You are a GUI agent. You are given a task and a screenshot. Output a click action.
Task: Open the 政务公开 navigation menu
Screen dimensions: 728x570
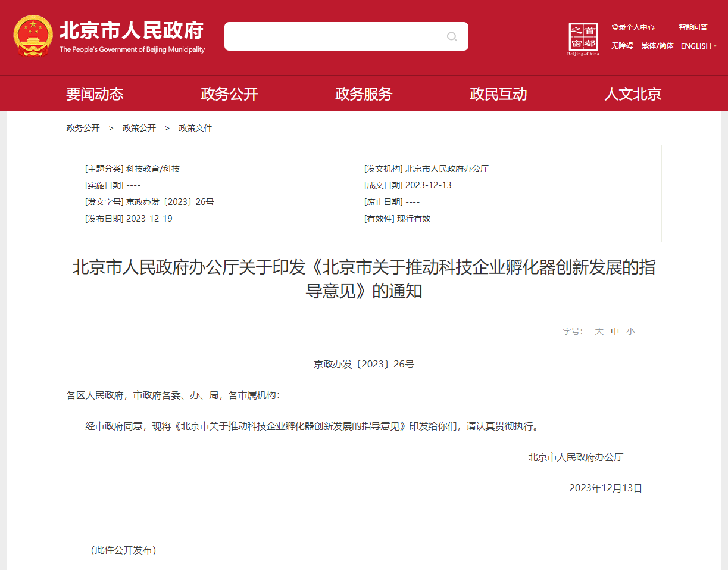coord(229,94)
